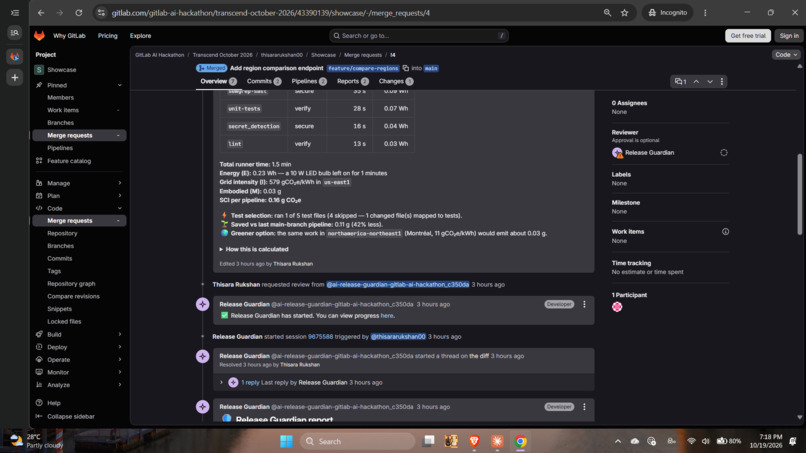Collapse the Pinned sidebar section
Image resolution: width=806 pixels, height=453 pixels.
click(x=120, y=85)
